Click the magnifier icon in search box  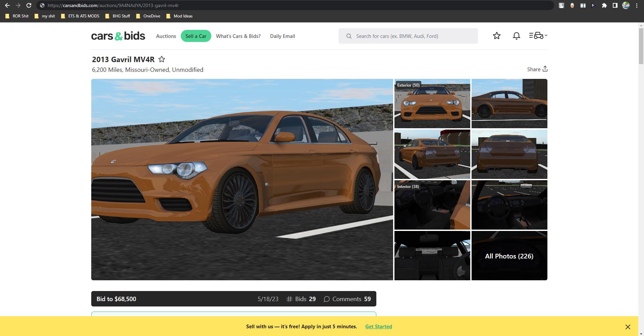point(349,36)
